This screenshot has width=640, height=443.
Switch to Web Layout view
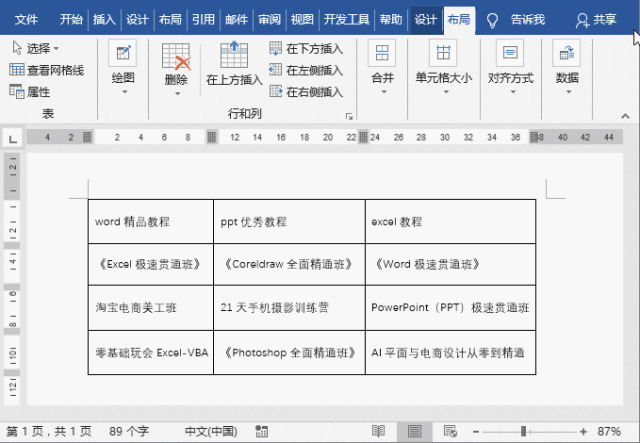450,431
